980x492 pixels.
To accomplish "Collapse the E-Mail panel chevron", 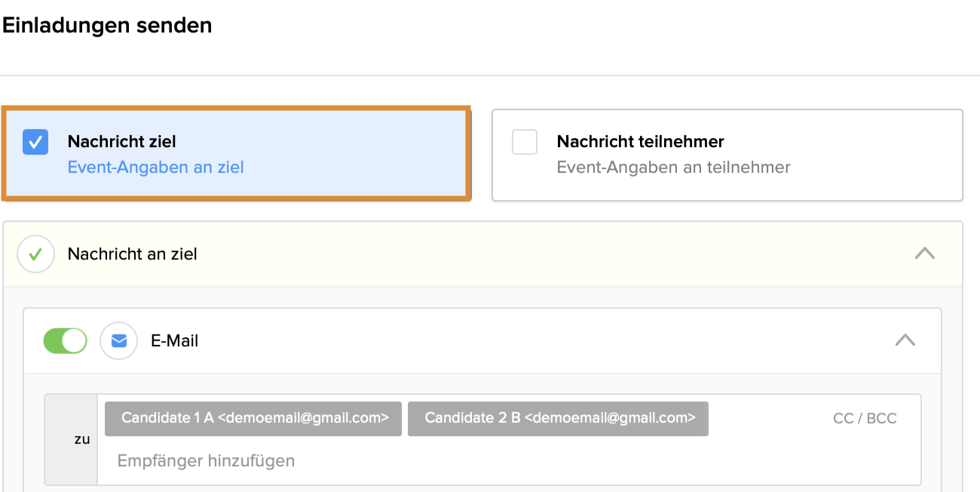I will point(905,341).
